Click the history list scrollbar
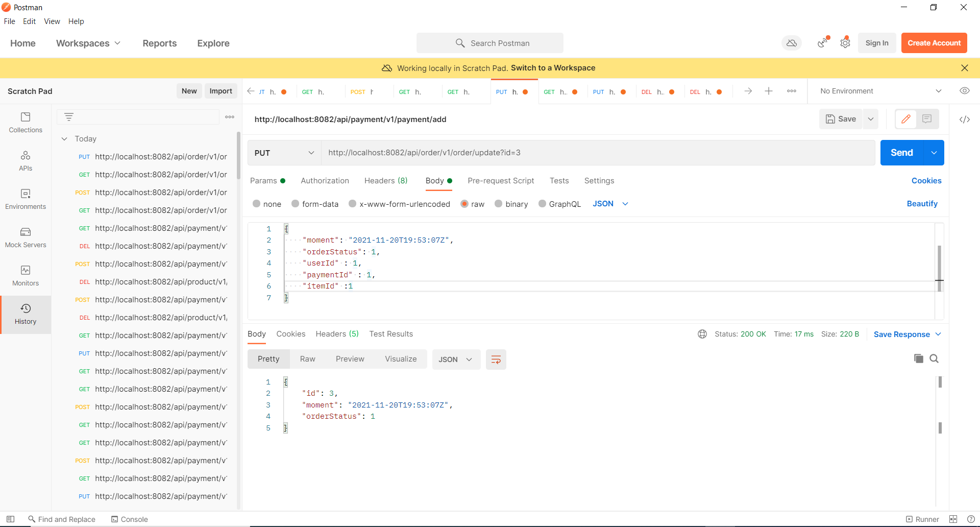 coord(238,156)
